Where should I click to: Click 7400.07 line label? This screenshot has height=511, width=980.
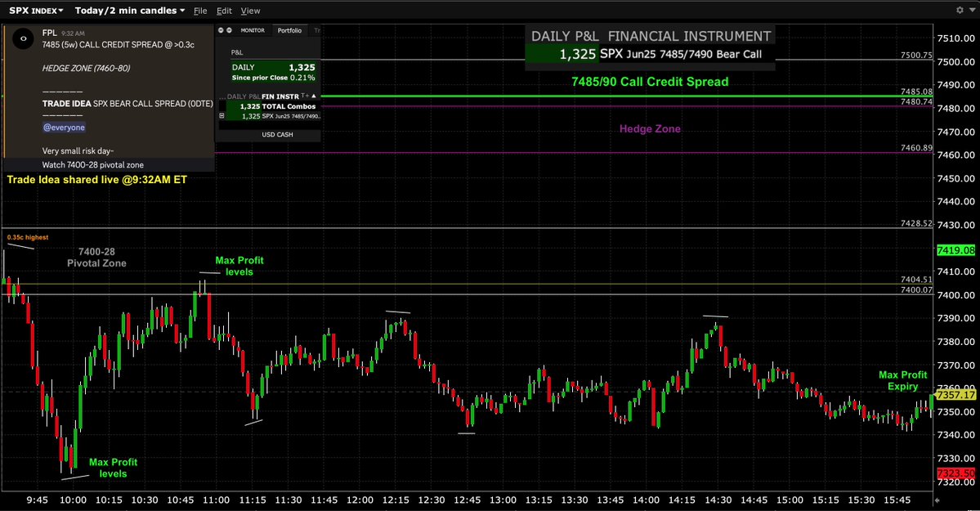click(x=916, y=289)
